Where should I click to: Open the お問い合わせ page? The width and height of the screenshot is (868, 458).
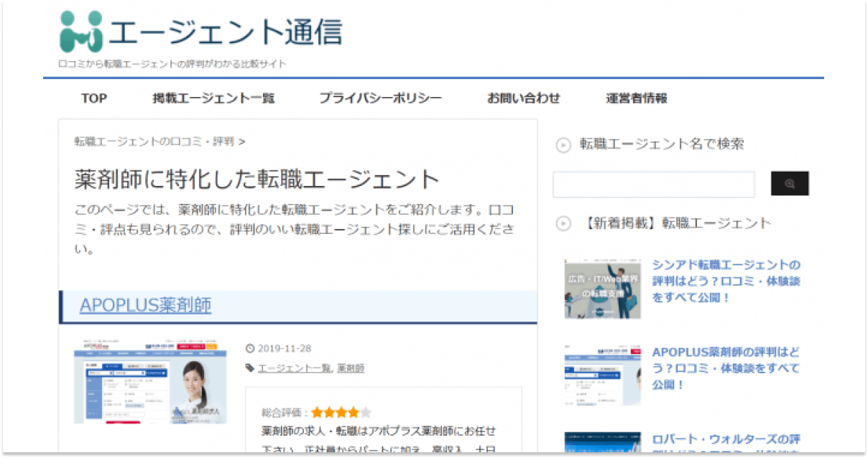coord(523,98)
